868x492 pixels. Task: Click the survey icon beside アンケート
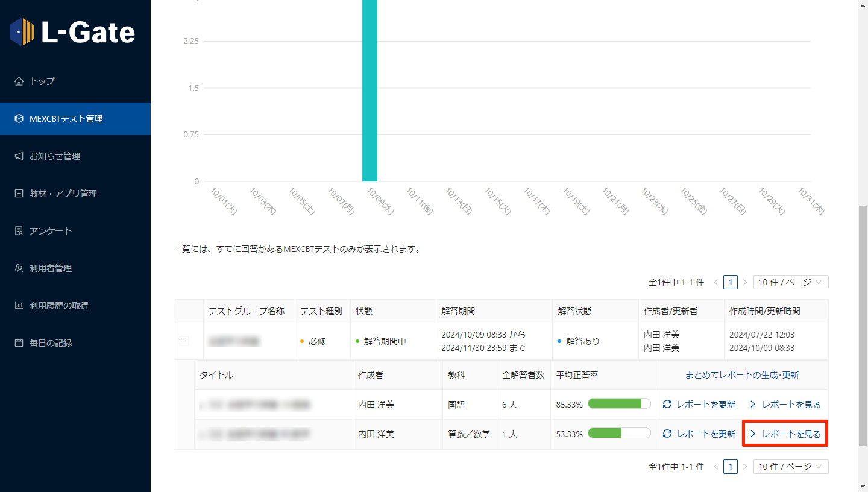19,231
